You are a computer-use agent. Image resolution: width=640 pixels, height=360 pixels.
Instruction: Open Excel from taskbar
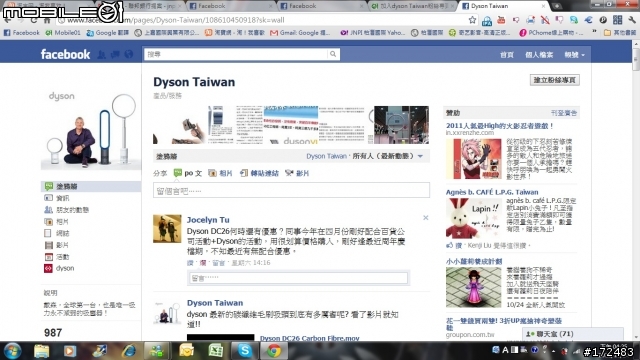tap(215, 351)
